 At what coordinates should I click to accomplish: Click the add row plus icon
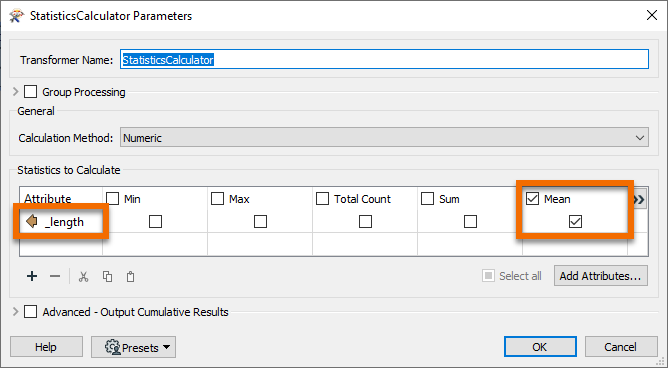click(32, 276)
